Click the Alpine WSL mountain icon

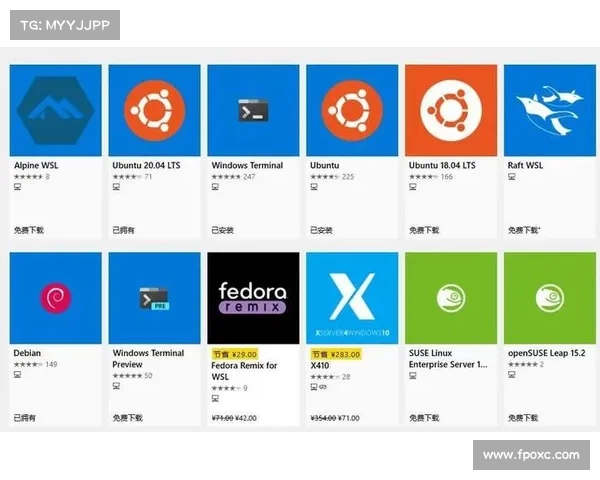click(55, 110)
